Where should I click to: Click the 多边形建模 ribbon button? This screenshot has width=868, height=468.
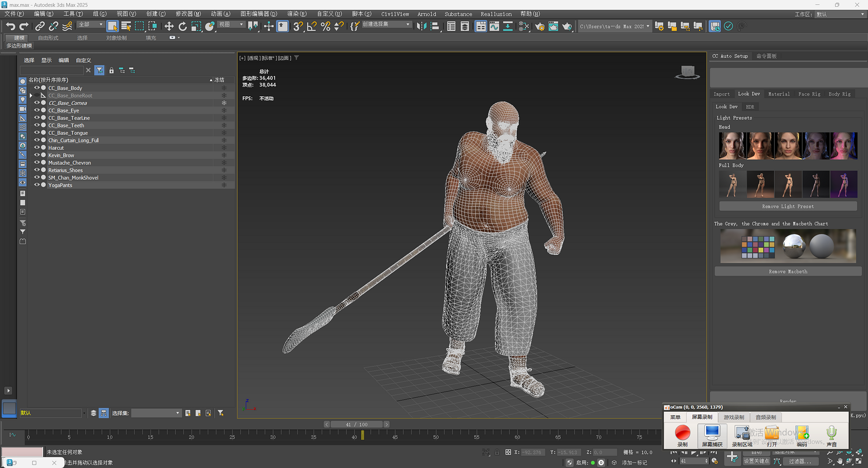[19, 46]
